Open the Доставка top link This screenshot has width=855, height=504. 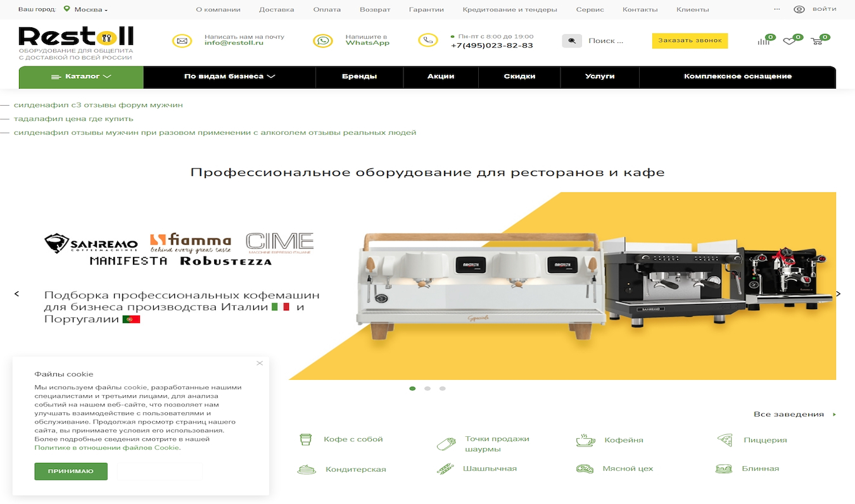[277, 9]
